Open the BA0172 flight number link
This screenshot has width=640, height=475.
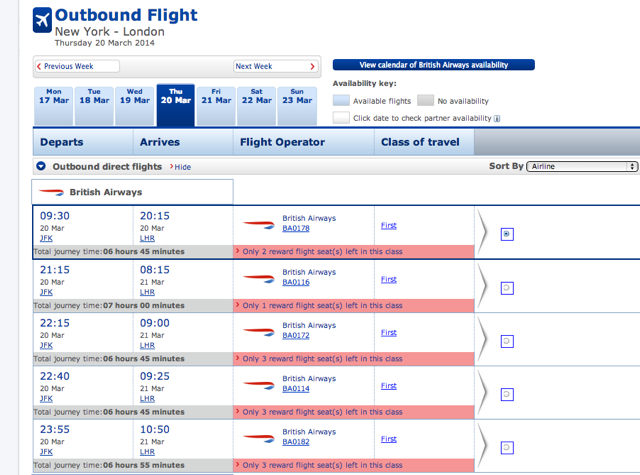(x=296, y=335)
